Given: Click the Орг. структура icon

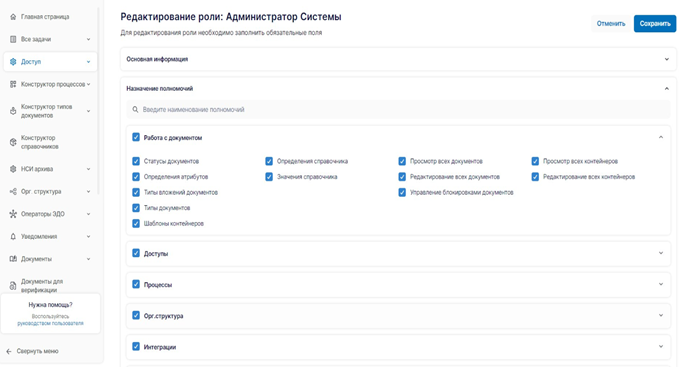Looking at the screenshot, I should (13, 192).
